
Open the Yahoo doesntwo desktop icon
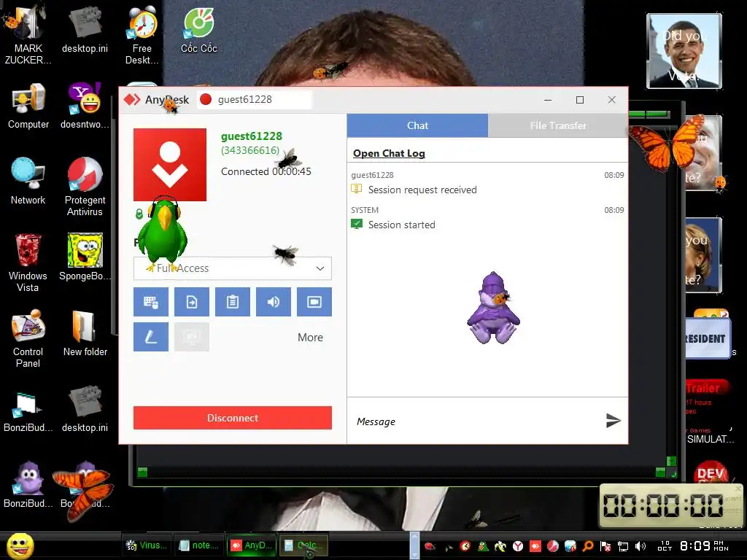coord(85,106)
